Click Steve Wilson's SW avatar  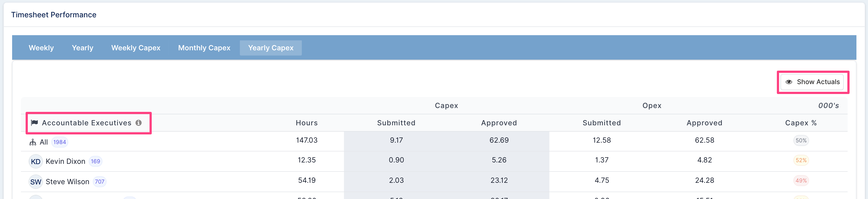(x=36, y=181)
